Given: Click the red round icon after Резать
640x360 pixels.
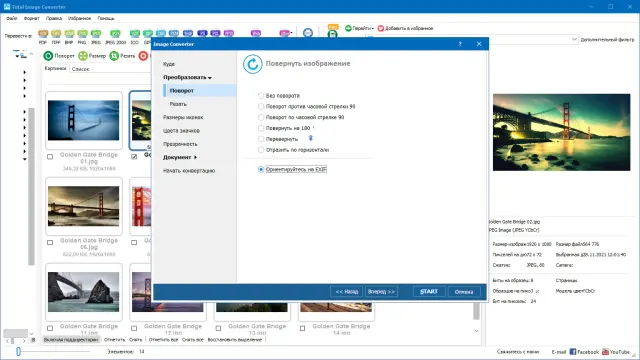Looking at the screenshot, I should click(143, 56).
